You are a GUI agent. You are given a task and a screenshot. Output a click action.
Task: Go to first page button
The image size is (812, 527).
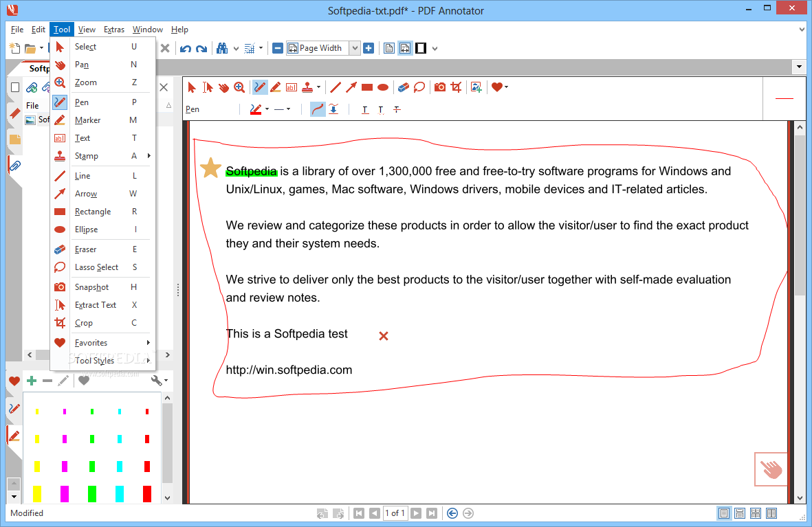click(x=359, y=513)
